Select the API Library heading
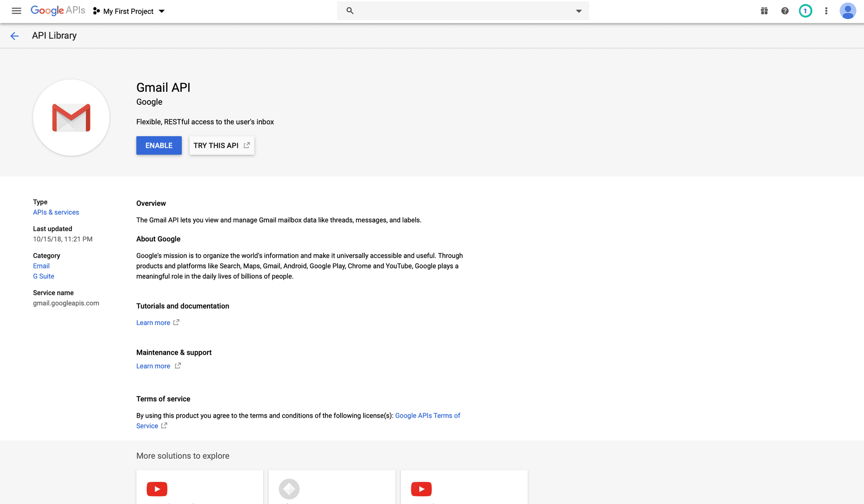Viewport: 864px width, 504px height. [54, 36]
